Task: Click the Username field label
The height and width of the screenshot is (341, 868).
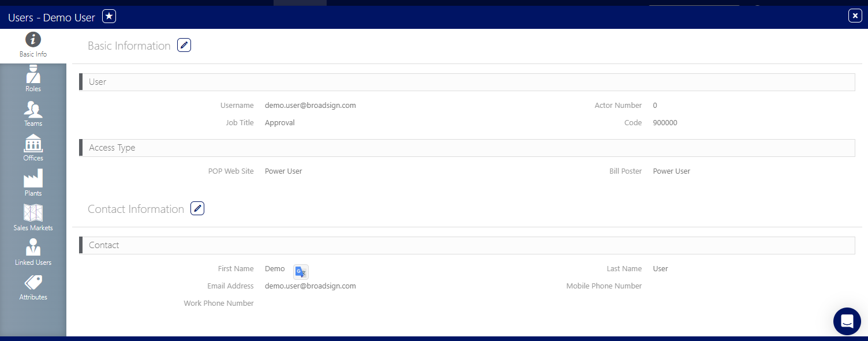Action: [237, 106]
